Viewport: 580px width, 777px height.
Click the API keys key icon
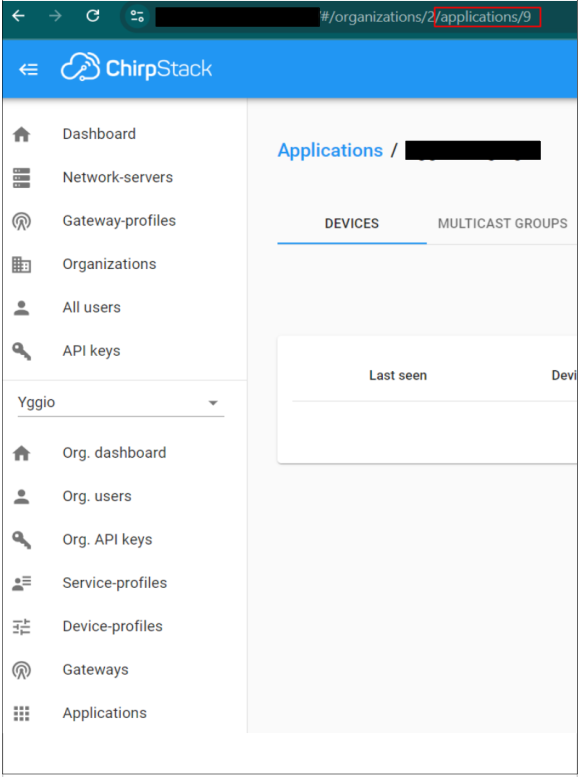21,351
